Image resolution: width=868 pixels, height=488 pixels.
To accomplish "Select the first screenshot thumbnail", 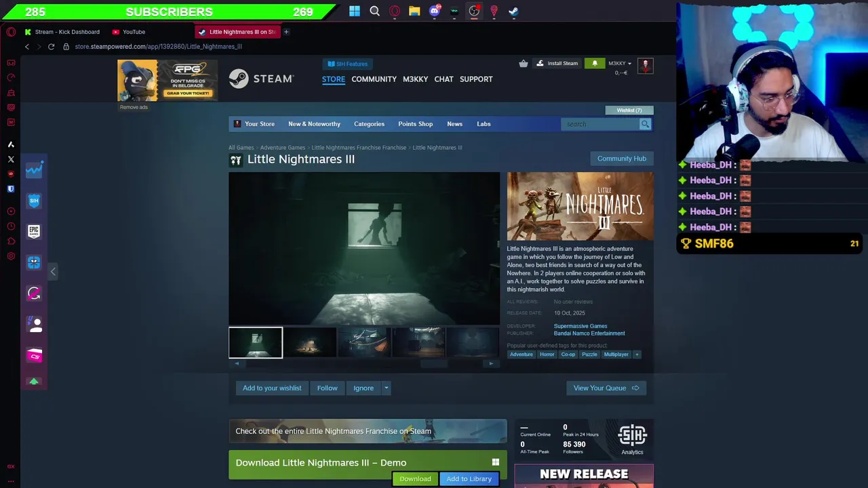I will click(256, 343).
